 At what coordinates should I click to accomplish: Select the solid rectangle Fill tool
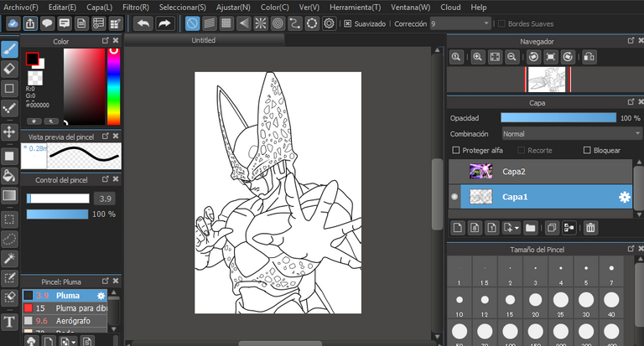click(9, 156)
